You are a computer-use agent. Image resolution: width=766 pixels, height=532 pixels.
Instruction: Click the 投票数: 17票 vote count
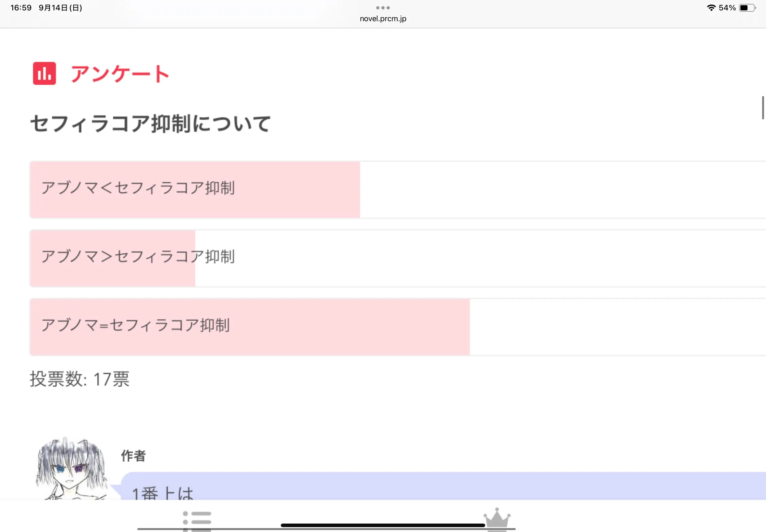pyautogui.click(x=80, y=379)
